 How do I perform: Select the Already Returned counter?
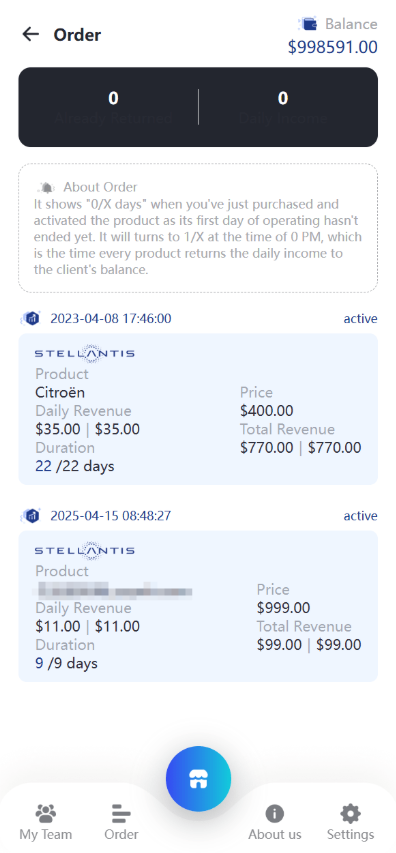point(113,107)
